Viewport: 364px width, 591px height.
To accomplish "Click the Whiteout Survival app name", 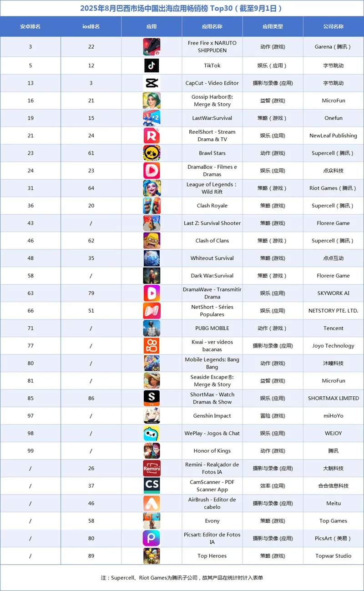I will pos(212,258).
